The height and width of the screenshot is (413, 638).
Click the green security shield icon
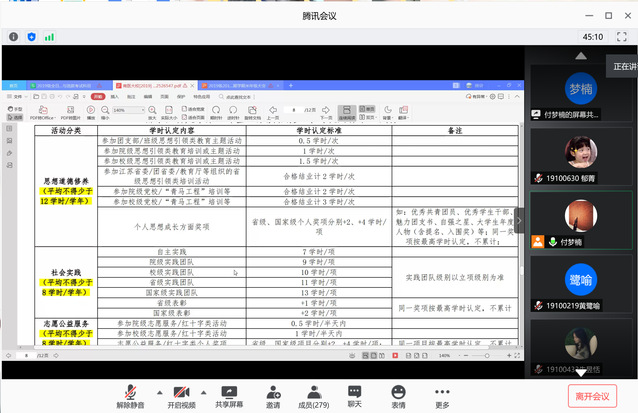point(31,36)
